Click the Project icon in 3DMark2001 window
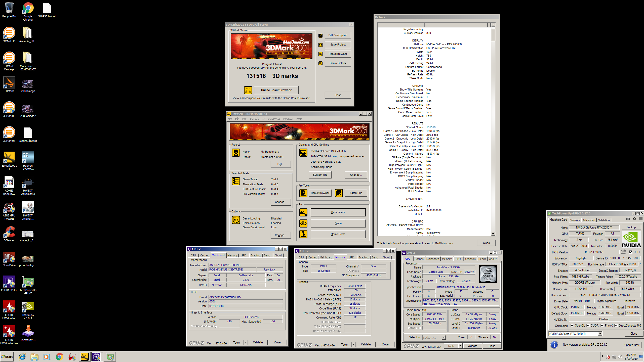The width and height of the screenshot is (644, 362). pyautogui.click(x=236, y=153)
